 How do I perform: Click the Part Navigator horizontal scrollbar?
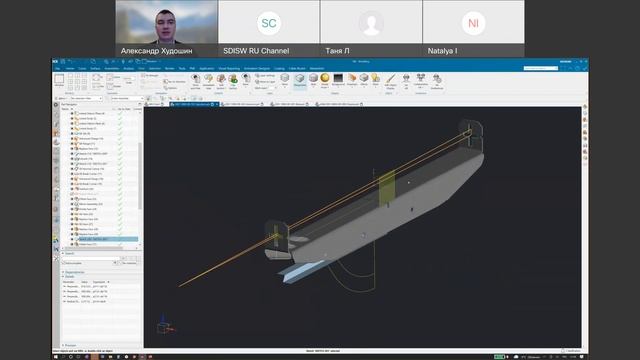pyautogui.click(x=95, y=248)
